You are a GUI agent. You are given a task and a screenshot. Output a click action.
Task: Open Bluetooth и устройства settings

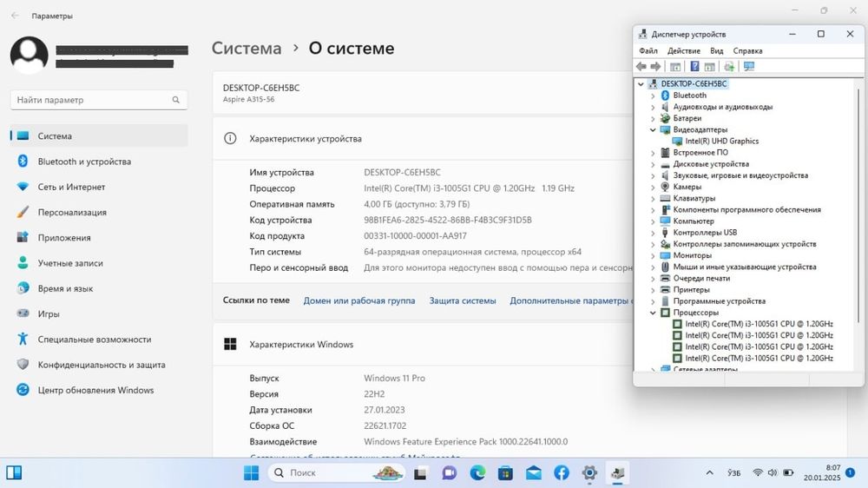[99, 162]
